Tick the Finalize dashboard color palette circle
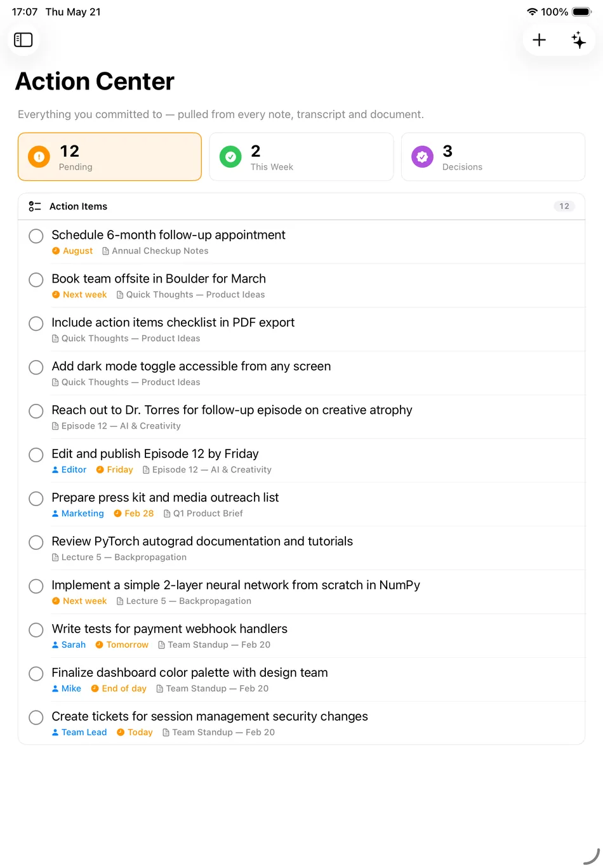This screenshot has width=603, height=868. pos(36,674)
